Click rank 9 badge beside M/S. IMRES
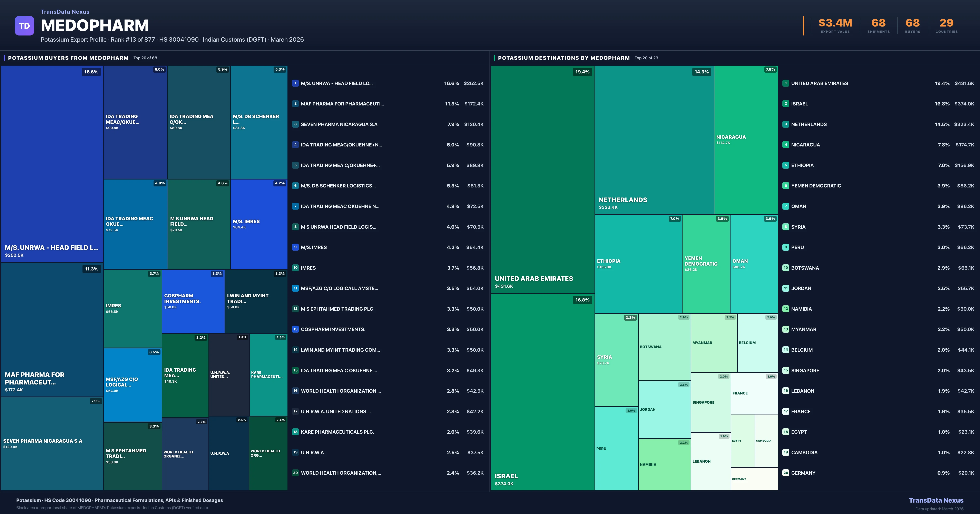Viewport: 980px width, 514px height. (x=295, y=247)
